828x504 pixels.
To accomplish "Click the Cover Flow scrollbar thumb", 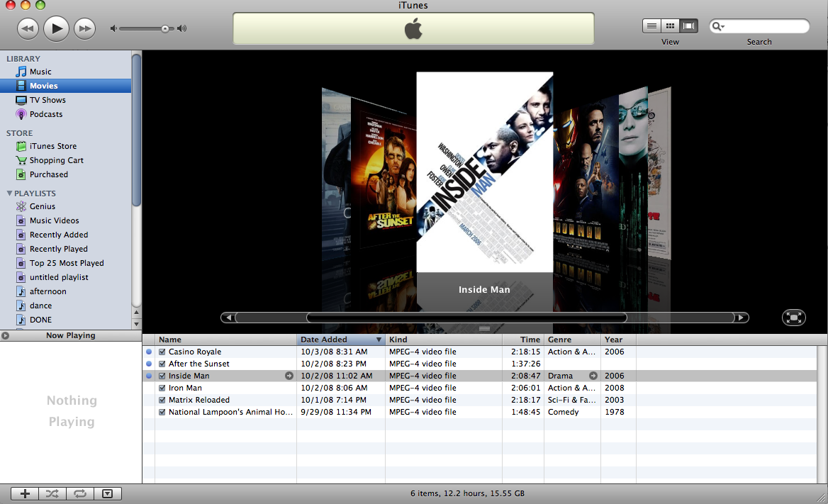I will click(466, 318).
